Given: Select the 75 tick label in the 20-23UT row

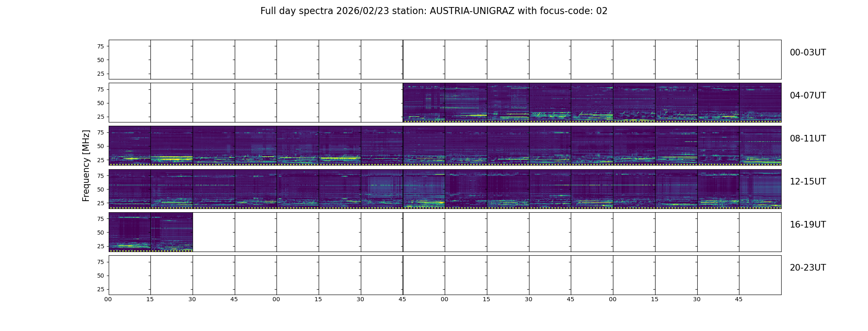Looking at the screenshot, I should coord(100,262).
